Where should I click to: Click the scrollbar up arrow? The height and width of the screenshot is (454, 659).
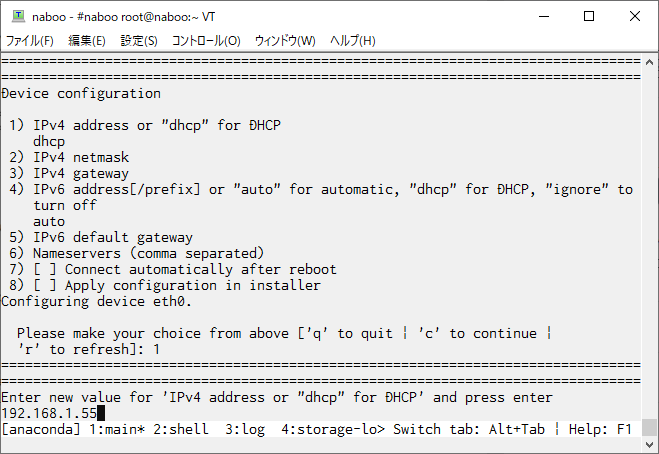[x=649, y=62]
